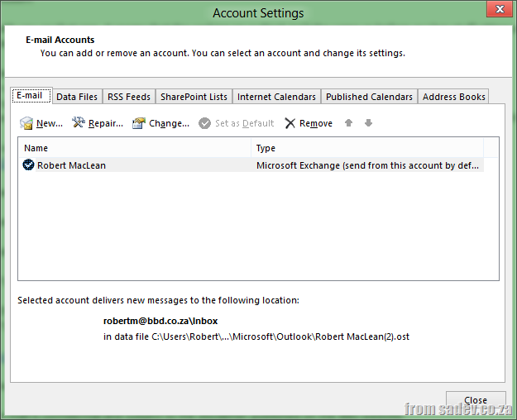Switch to SharePoint Lists tab
Screen dimensions: 517x420
pos(194,97)
